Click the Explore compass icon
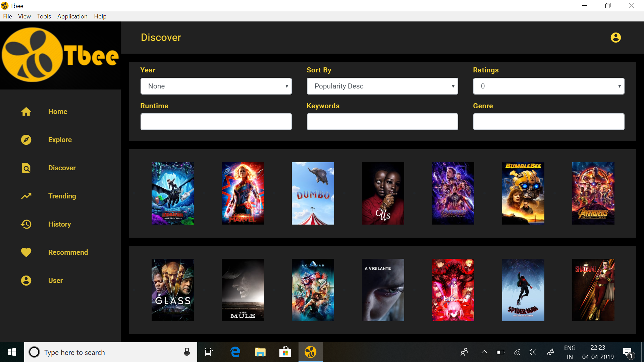The height and width of the screenshot is (362, 644). point(26,140)
